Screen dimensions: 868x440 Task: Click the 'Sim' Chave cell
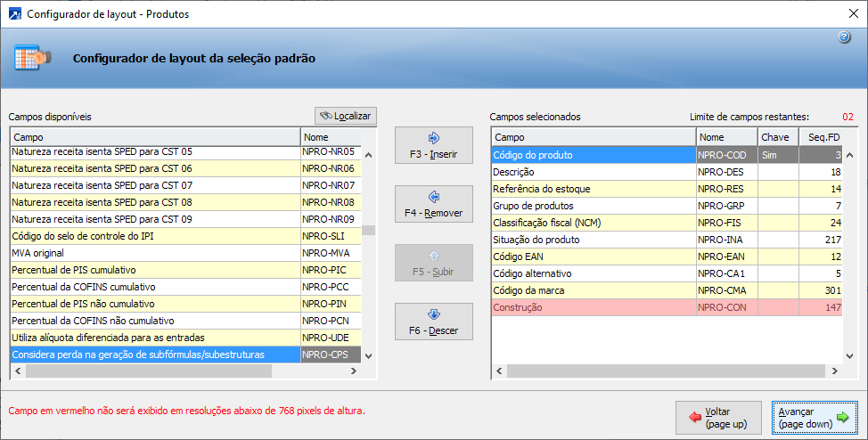click(778, 155)
